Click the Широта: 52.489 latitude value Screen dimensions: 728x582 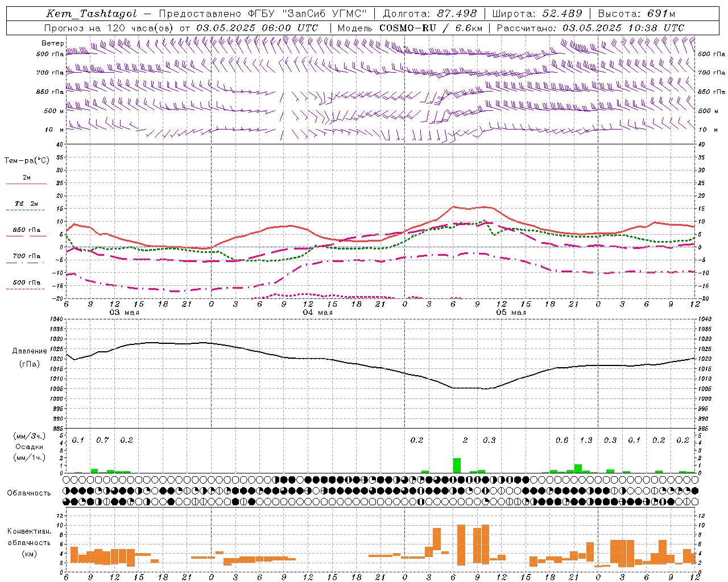point(537,14)
